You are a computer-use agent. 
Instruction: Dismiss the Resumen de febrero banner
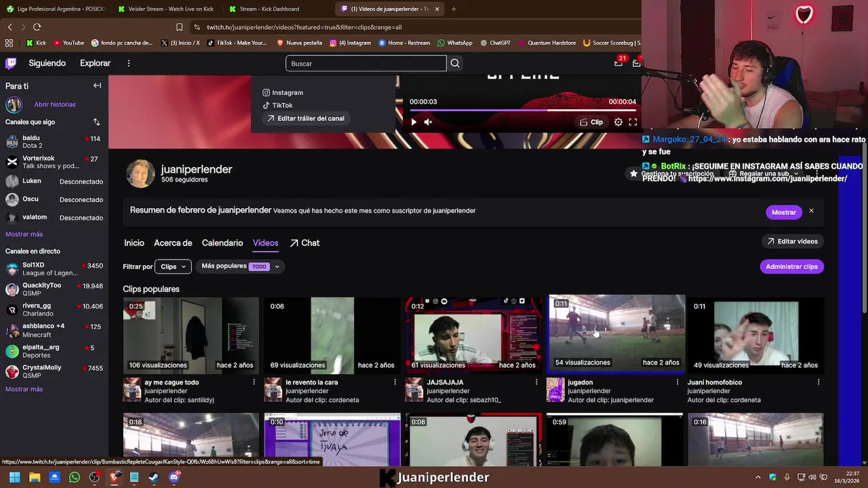811,211
